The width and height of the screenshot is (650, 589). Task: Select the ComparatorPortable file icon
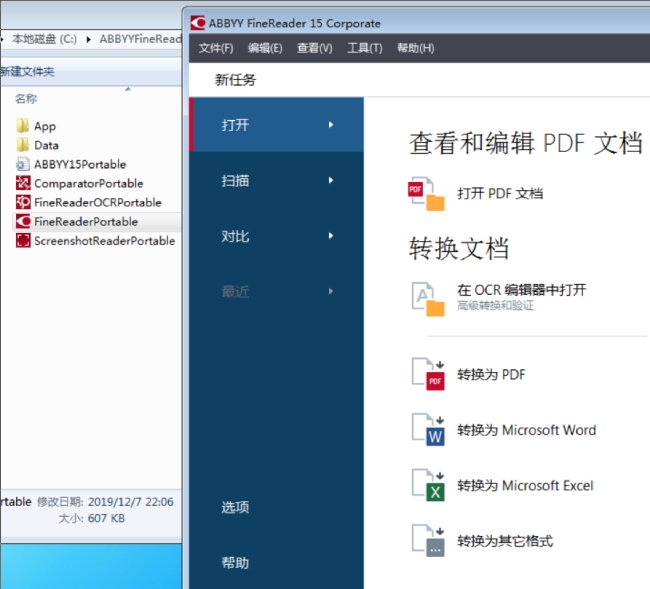[x=23, y=183]
